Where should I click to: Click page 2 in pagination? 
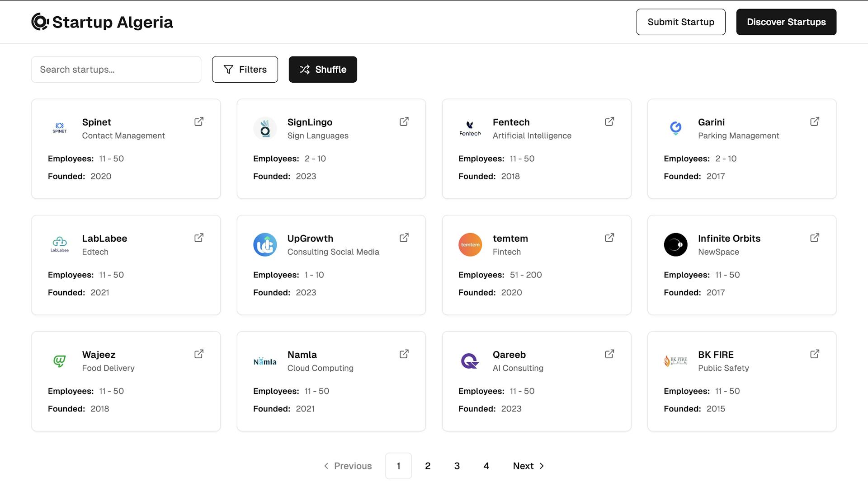tap(428, 466)
